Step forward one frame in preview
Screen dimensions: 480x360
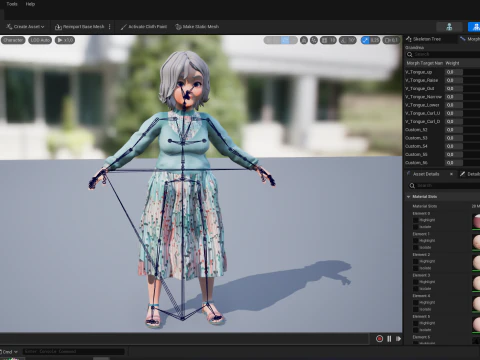[398, 339]
